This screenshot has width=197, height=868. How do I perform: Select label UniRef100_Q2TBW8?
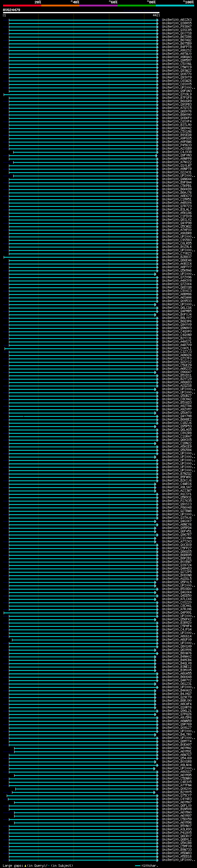point(177,511)
